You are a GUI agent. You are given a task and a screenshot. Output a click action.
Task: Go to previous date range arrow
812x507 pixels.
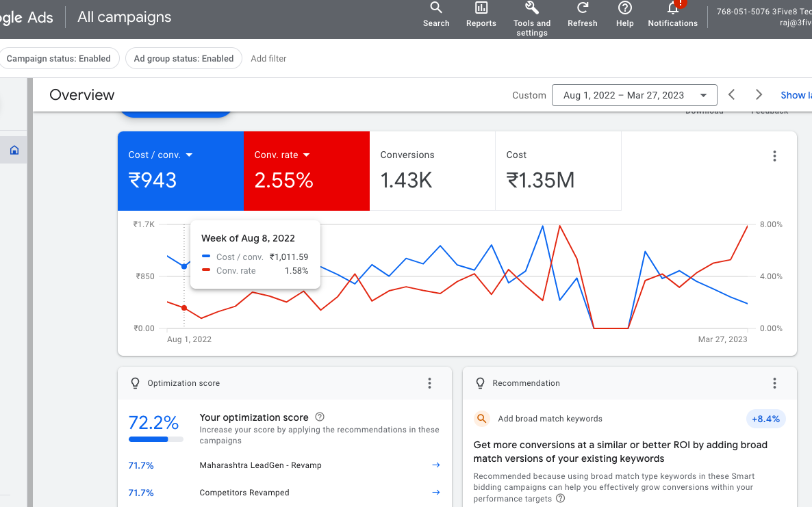(731, 94)
